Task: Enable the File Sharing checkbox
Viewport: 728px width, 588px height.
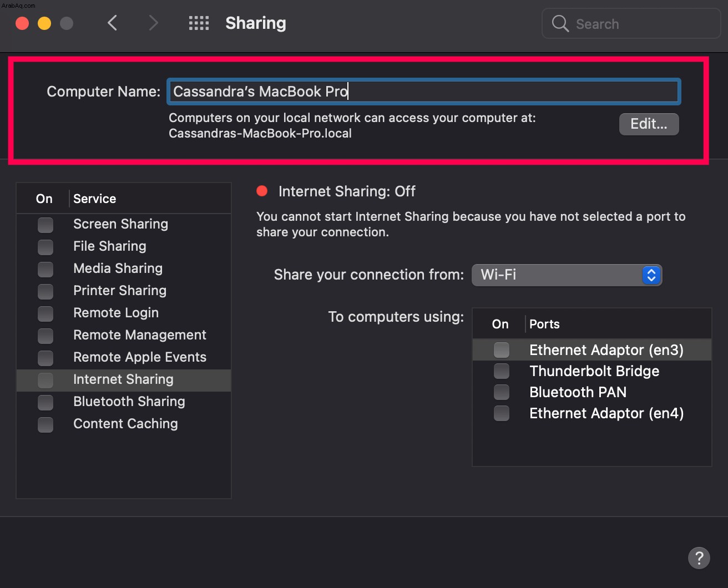Action: click(46, 247)
